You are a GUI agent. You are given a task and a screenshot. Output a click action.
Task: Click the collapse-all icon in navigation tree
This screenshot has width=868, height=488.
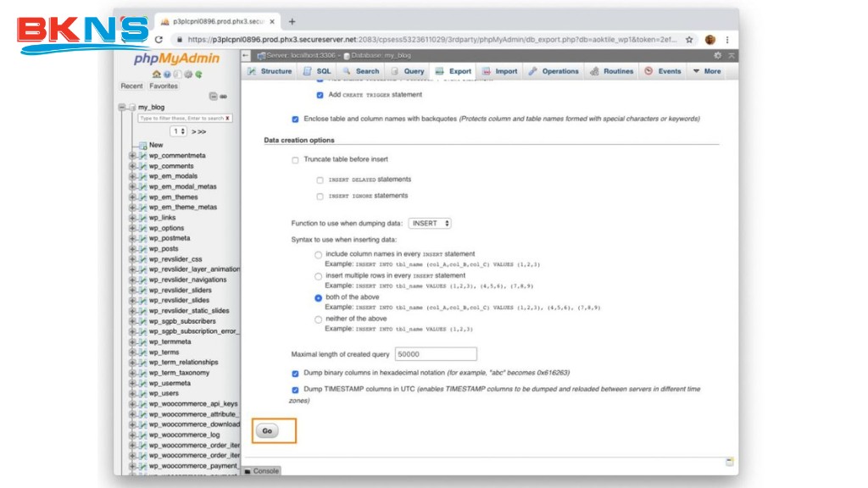pyautogui.click(x=214, y=97)
